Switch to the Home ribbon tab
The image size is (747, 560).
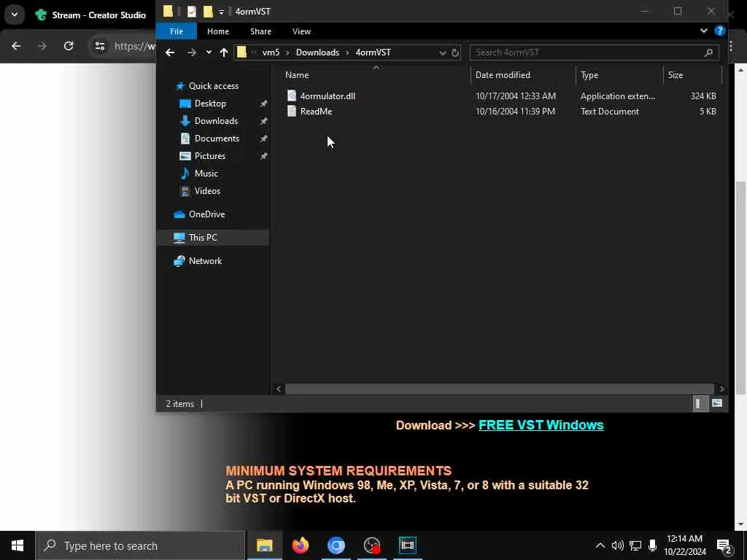pos(217,31)
